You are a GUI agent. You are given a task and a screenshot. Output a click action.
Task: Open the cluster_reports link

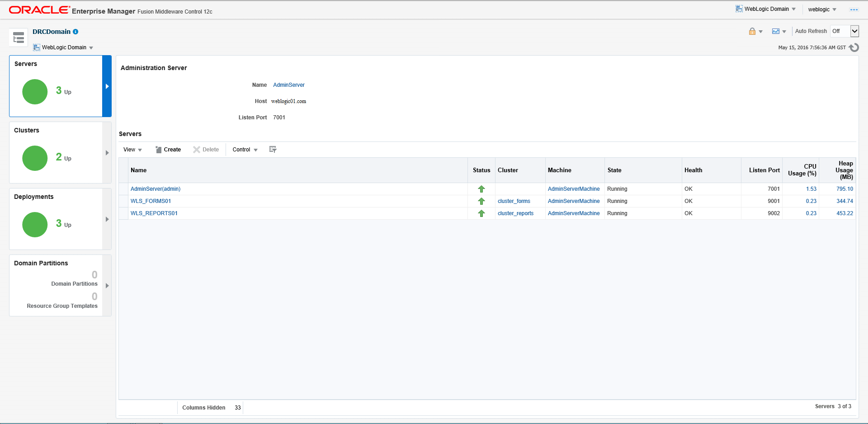(x=515, y=213)
